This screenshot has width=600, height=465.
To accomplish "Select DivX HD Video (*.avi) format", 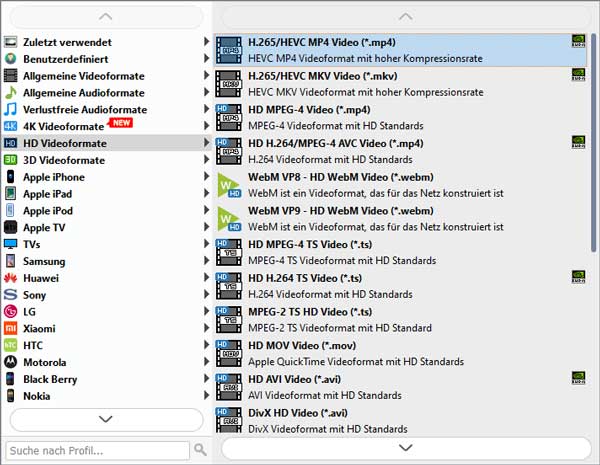I will pyautogui.click(x=400, y=420).
